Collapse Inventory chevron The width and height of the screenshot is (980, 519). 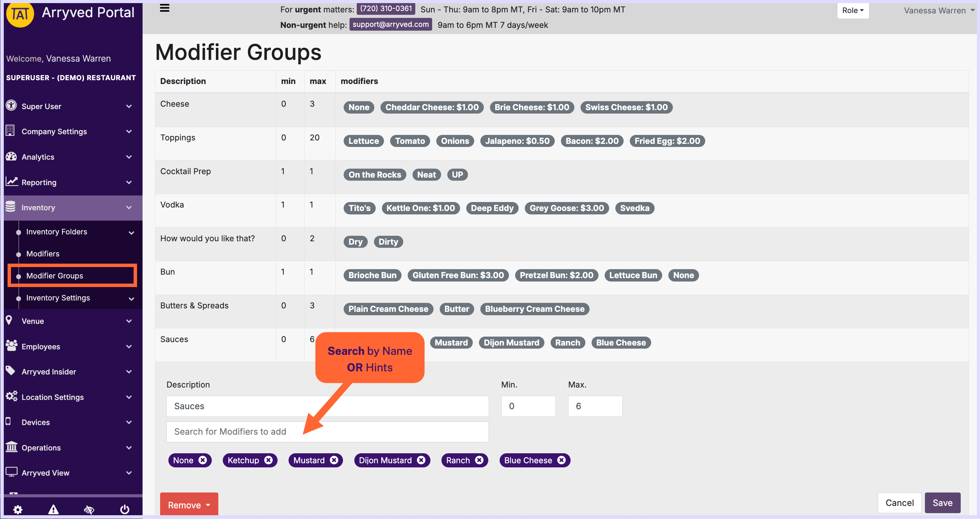click(x=129, y=208)
